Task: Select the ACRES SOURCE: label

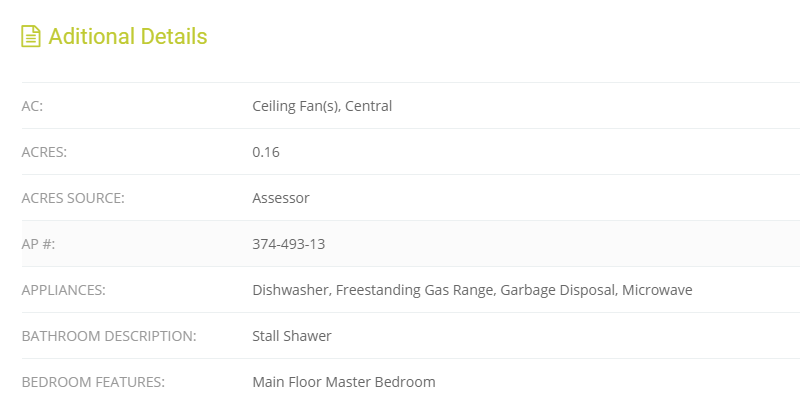Action: 73,198
